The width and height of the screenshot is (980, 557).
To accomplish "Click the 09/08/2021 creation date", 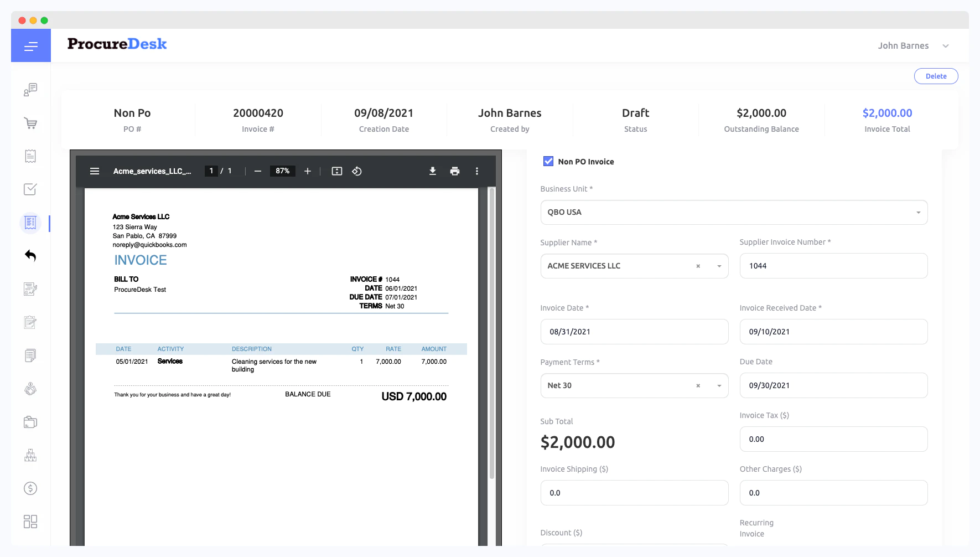I will pos(384,113).
